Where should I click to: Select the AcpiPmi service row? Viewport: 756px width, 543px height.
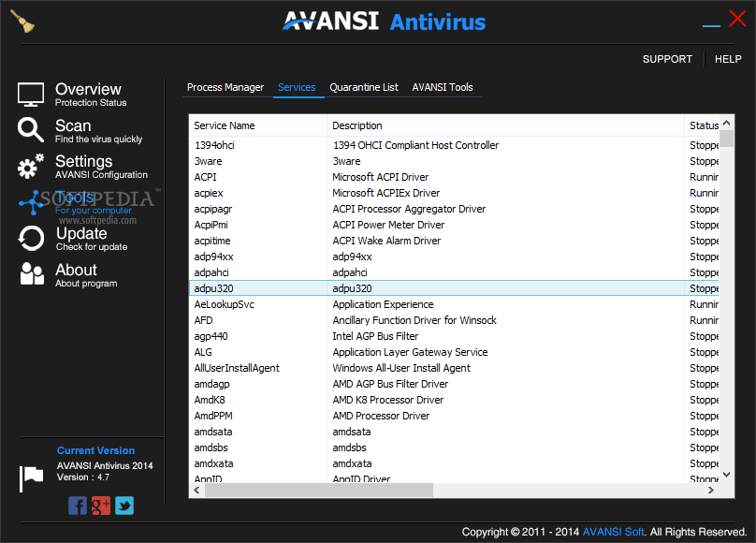(x=454, y=225)
